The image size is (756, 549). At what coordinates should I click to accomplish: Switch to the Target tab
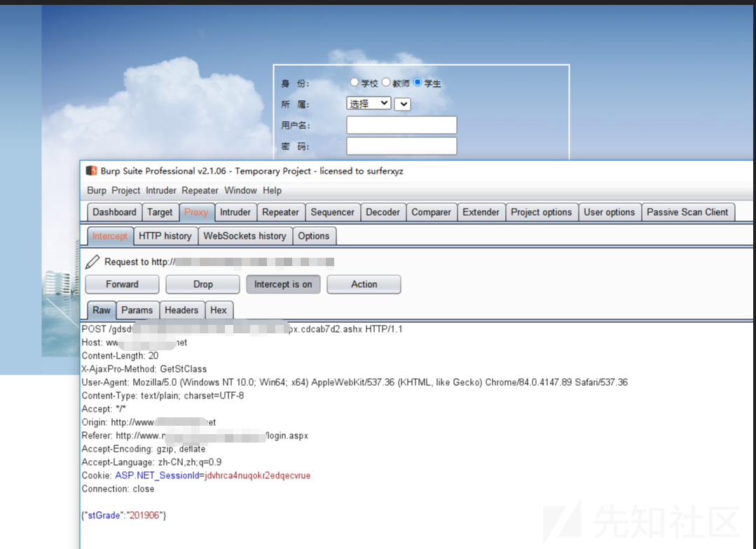(x=160, y=212)
